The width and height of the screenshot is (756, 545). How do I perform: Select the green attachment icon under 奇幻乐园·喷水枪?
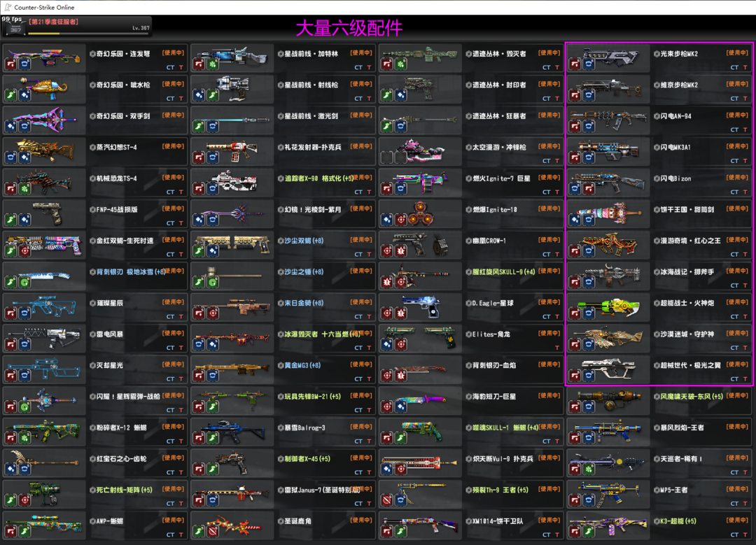[10, 95]
